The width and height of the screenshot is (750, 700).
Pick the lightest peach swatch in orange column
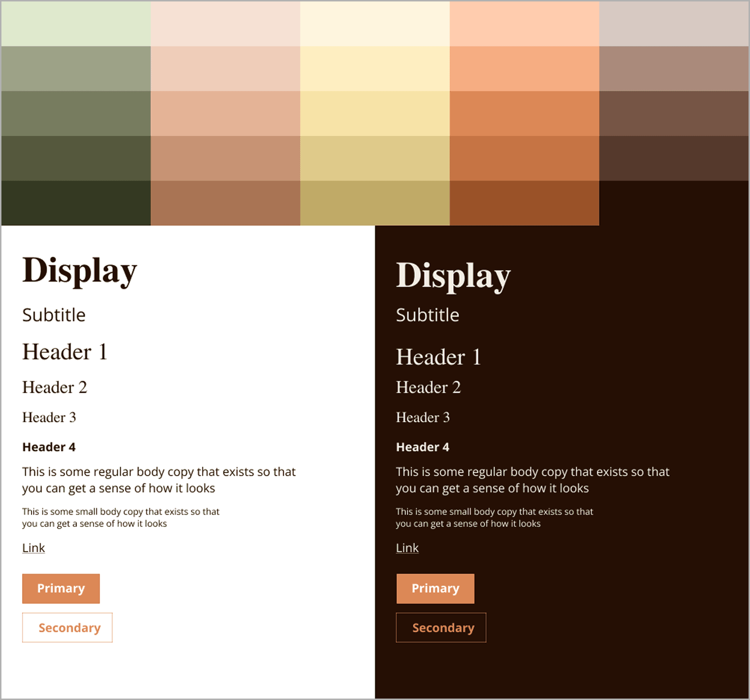tap(524, 24)
